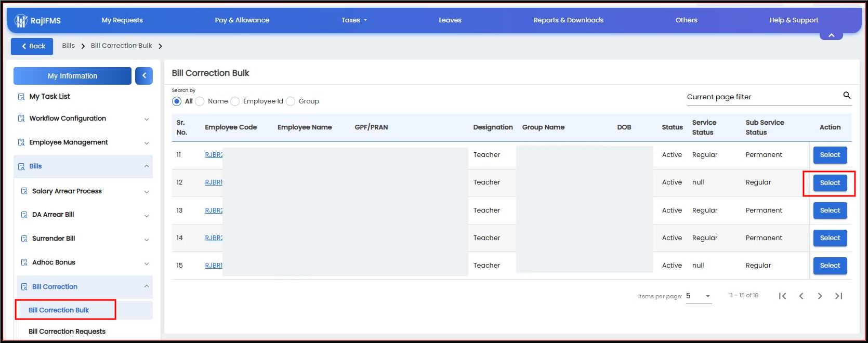This screenshot has width=868, height=343.
Task: Select the Name search radio button
Action: pyautogui.click(x=200, y=101)
